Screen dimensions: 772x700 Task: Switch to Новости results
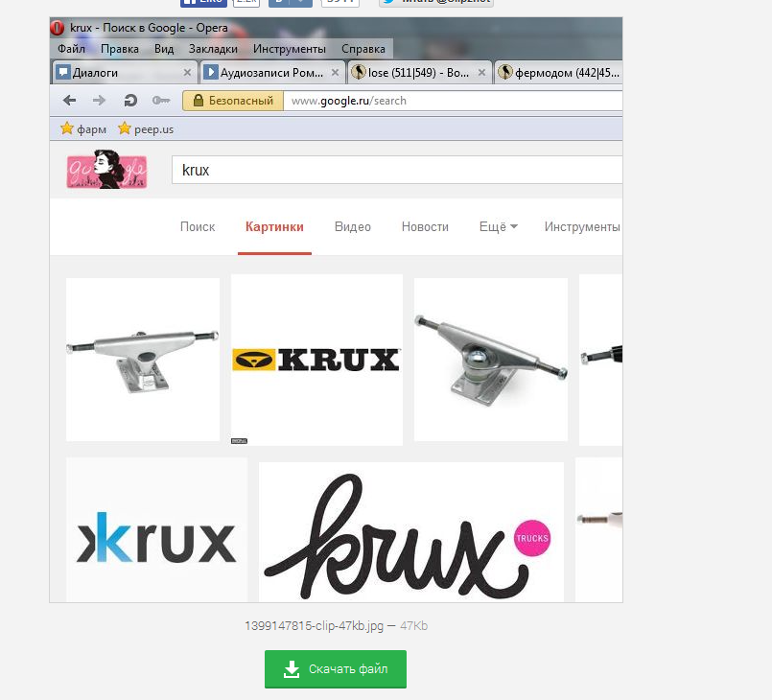point(425,226)
